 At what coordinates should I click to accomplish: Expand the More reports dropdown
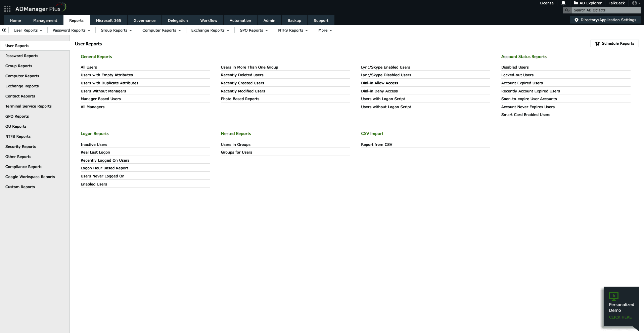324,30
